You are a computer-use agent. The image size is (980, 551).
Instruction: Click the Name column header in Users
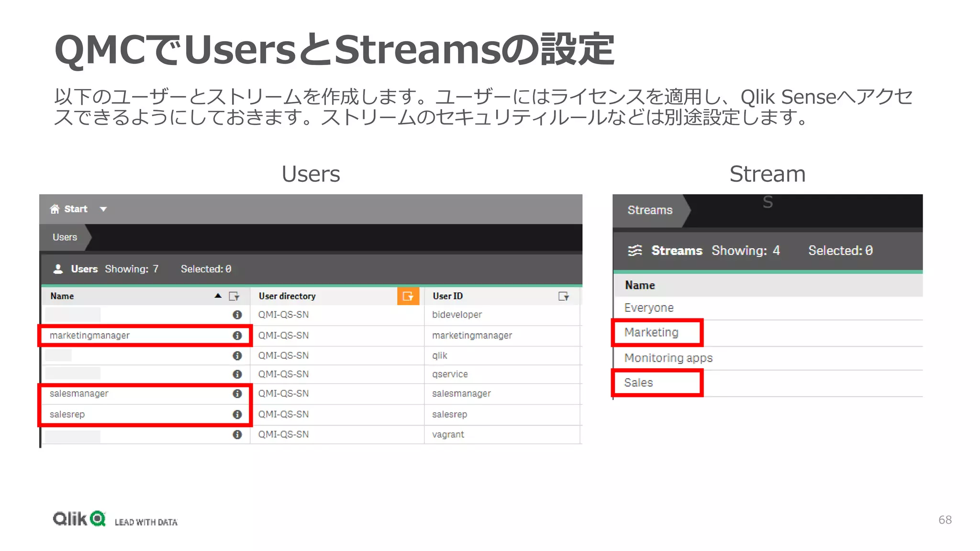coord(62,296)
